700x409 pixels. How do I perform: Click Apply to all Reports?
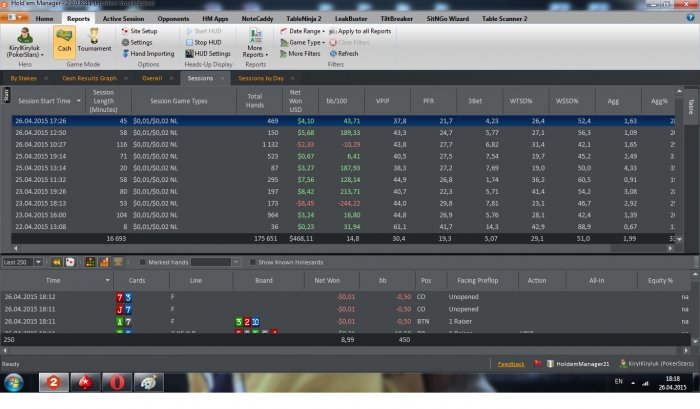[360, 31]
